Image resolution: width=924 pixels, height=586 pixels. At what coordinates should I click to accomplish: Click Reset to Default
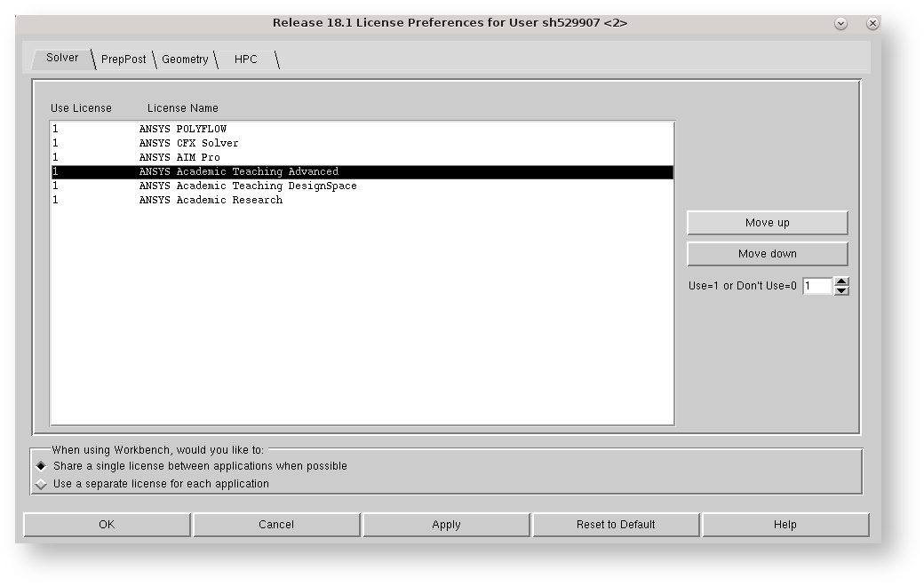point(617,524)
